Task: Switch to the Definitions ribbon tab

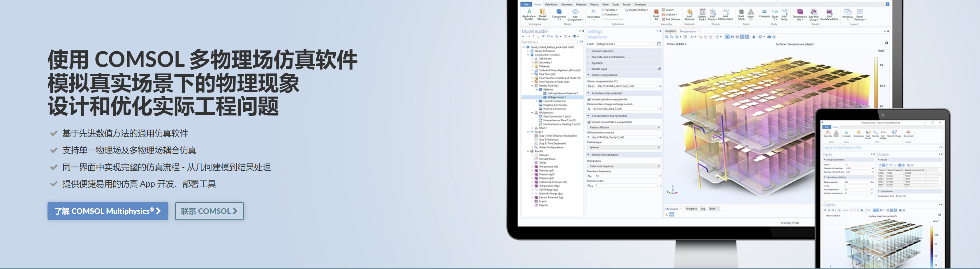Action: pyautogui.click(x=551, y=4)
